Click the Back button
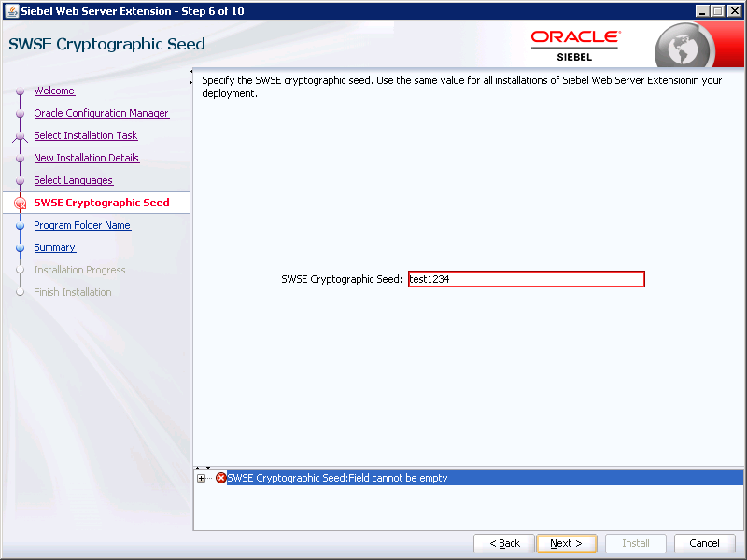 point(504,543)
